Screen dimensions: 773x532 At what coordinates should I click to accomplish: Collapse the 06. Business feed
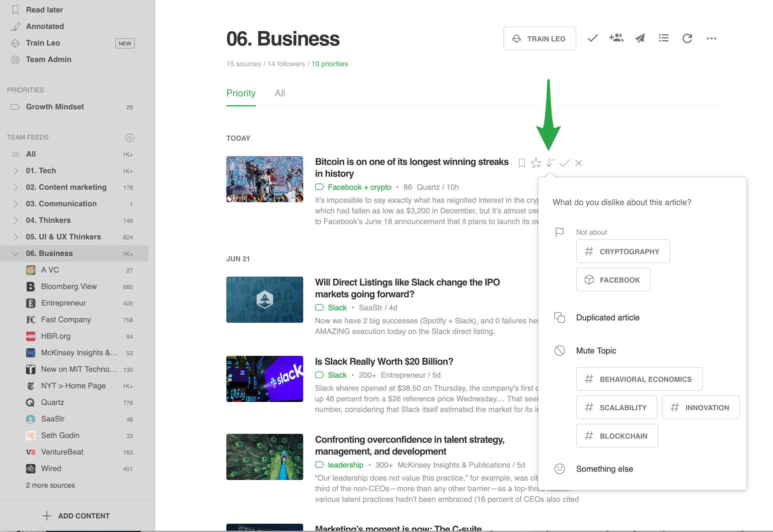15,254
